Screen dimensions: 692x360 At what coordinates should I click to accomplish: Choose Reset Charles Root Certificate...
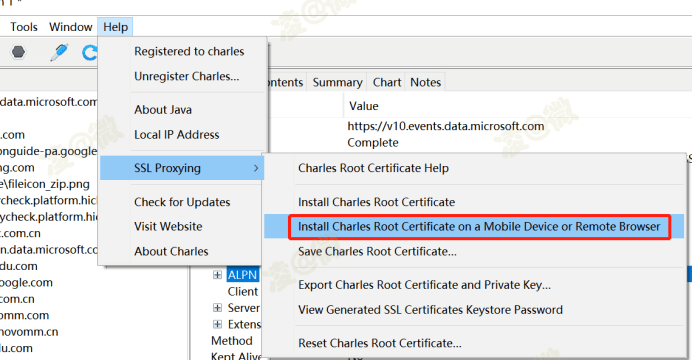coord(380,343)
